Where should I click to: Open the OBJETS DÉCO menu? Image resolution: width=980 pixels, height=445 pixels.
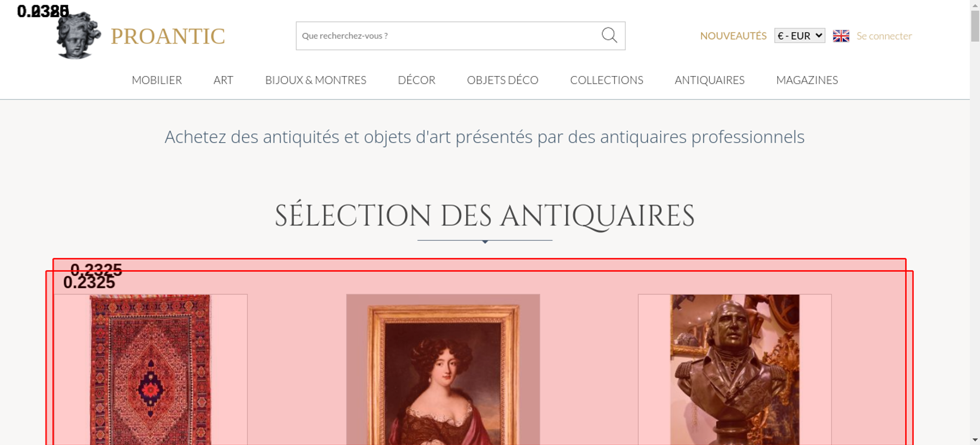[503, 80]
